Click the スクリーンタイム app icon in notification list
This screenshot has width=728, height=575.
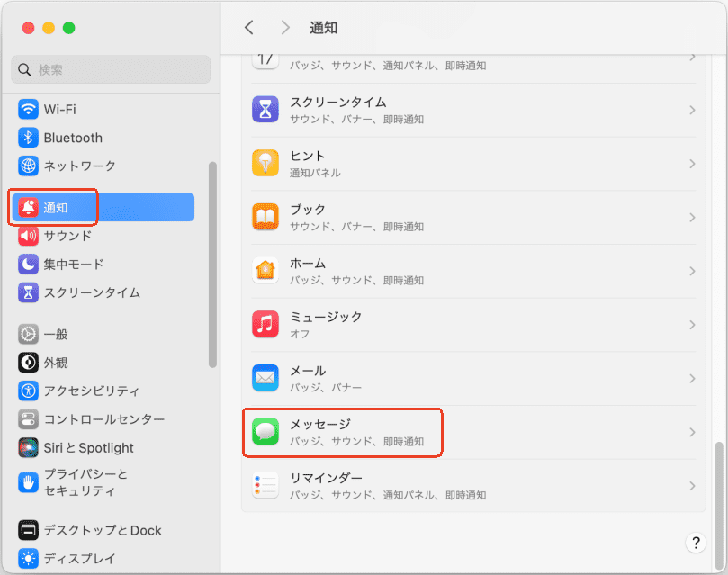[265, 110]
